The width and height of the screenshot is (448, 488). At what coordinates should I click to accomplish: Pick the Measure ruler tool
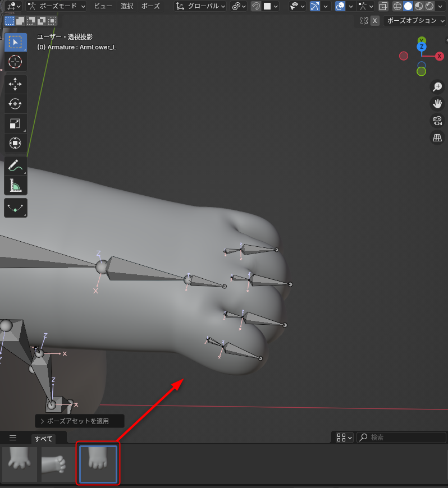coord(15,185)
